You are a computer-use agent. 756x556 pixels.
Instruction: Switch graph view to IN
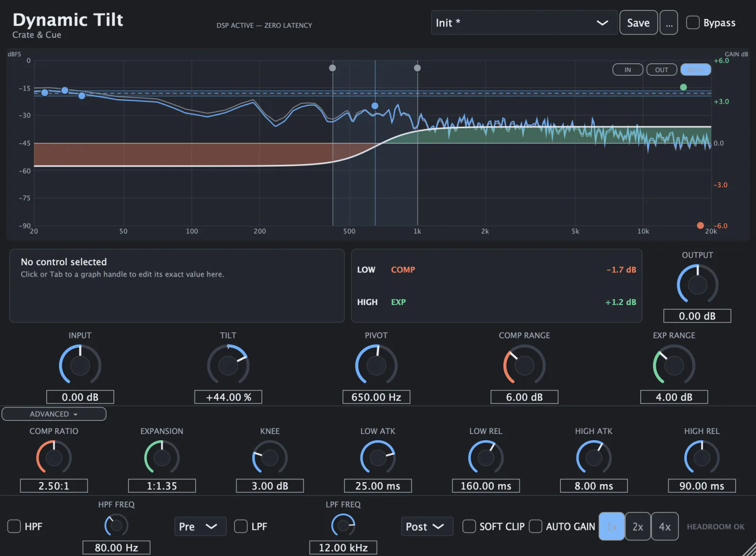(x=627, y=69)
